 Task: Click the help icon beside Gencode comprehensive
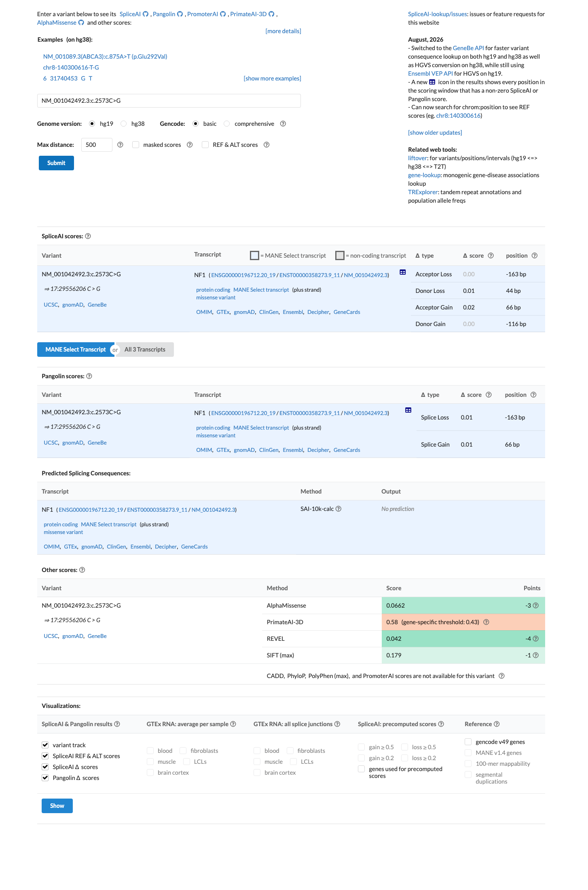tap(283, 124)
